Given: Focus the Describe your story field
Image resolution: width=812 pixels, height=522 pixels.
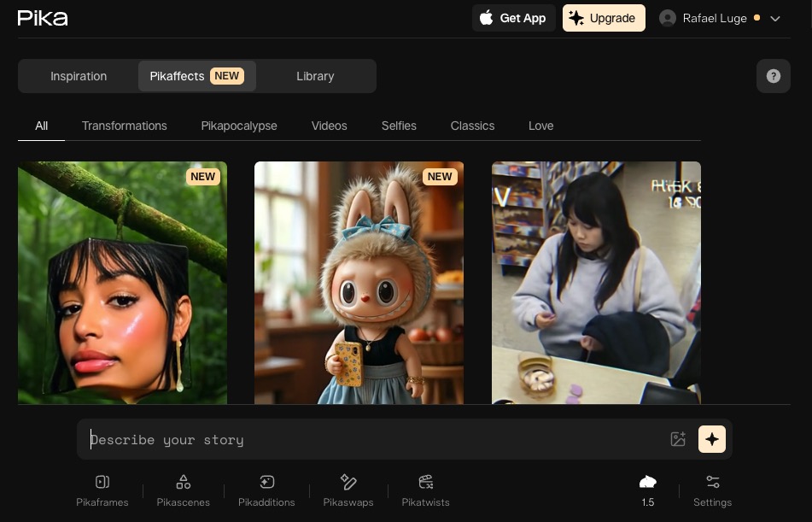Looking at the screenshot, I should (x=376, y=440).
